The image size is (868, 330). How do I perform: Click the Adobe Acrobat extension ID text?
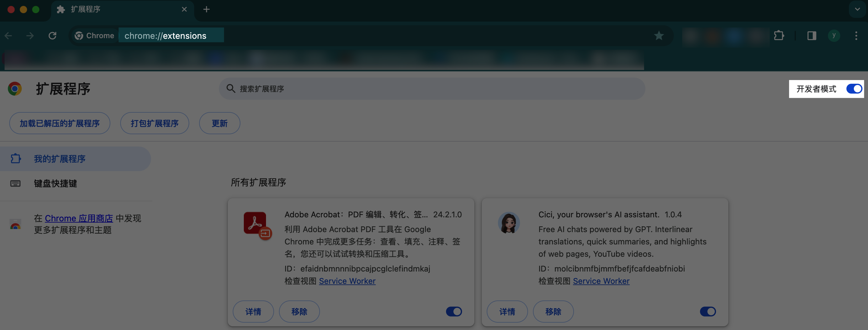point(357,268)
